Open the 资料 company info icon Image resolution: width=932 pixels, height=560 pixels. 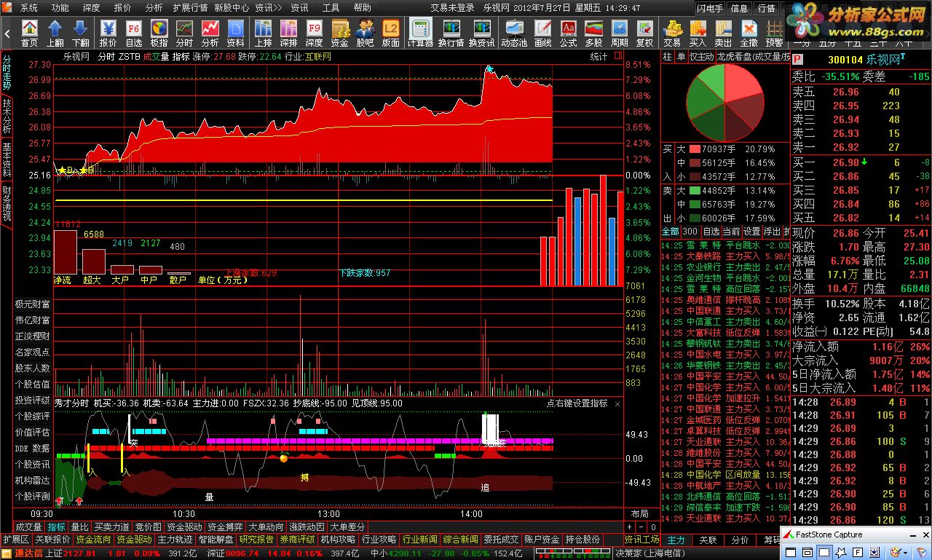click(235, 33)
